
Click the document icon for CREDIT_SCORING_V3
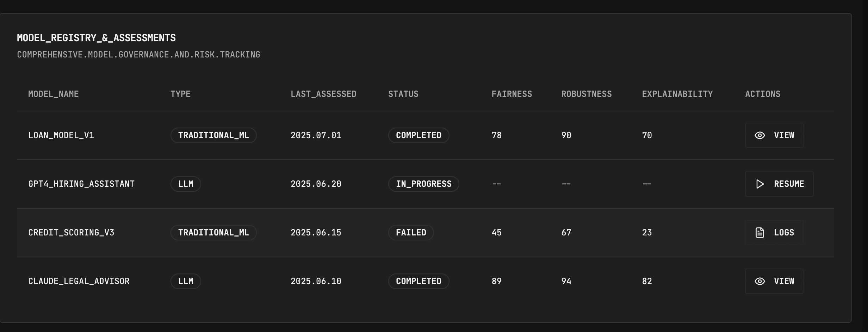tap(760, 233)
